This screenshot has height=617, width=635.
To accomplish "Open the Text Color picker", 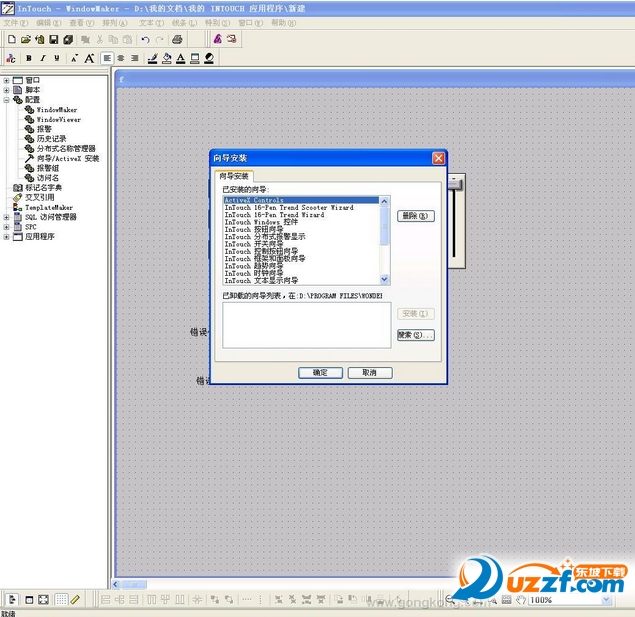I will [181, 58].
